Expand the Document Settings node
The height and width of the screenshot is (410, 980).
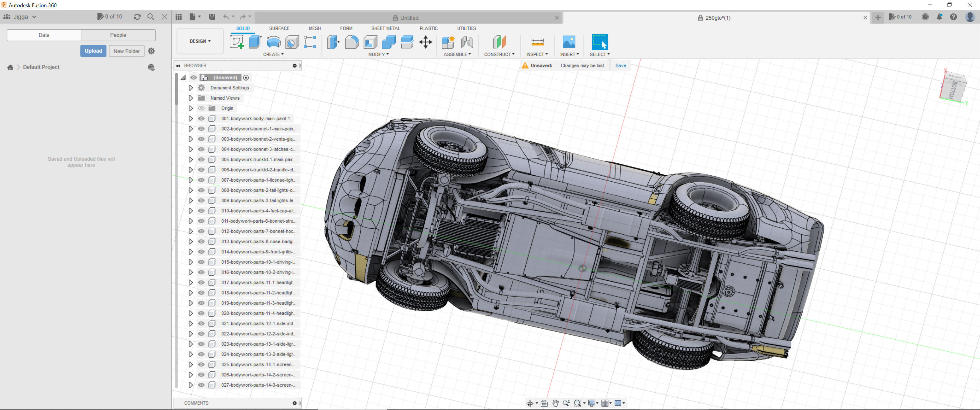tap(191, 88)
